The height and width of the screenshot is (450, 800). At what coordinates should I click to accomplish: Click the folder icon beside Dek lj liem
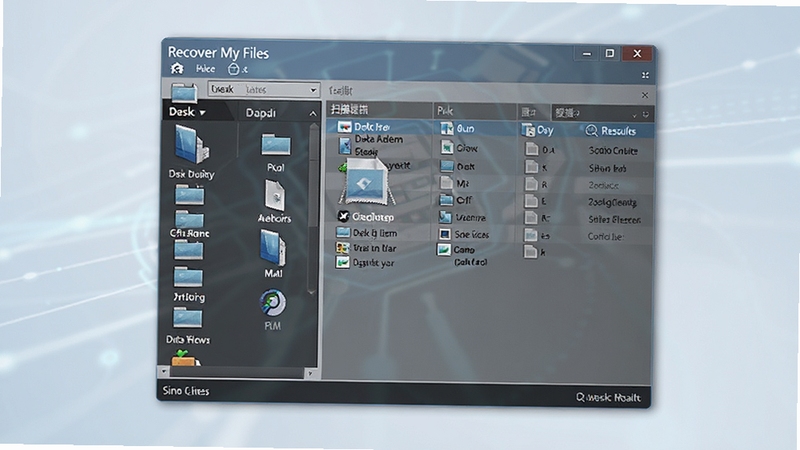343,233
